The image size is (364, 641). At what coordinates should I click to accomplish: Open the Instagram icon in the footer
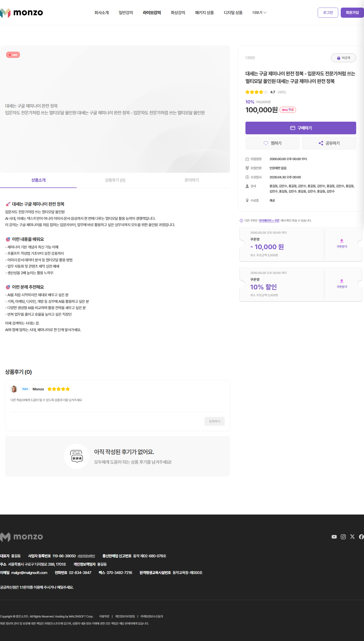[343, 537]
